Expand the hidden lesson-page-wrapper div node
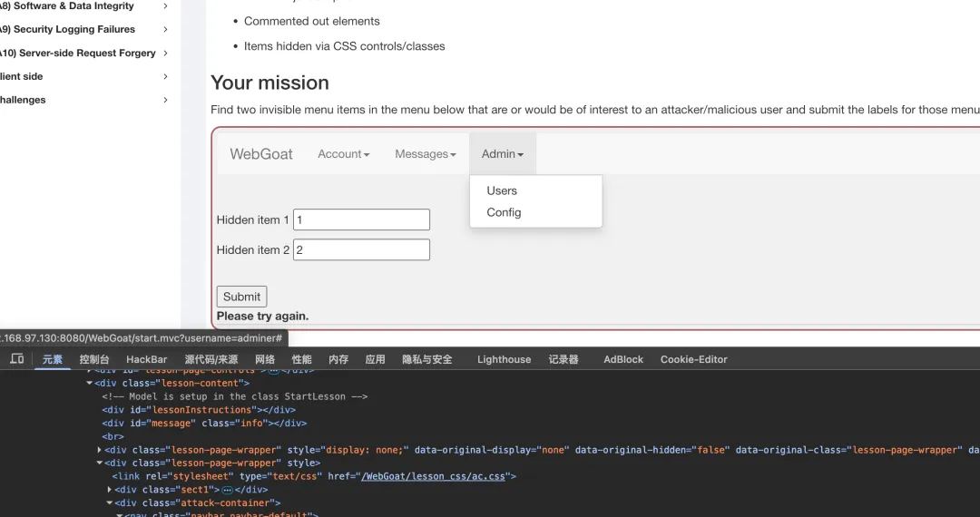Image resolution: width=980 pixels, height=517 pixels. coord(100,450)
